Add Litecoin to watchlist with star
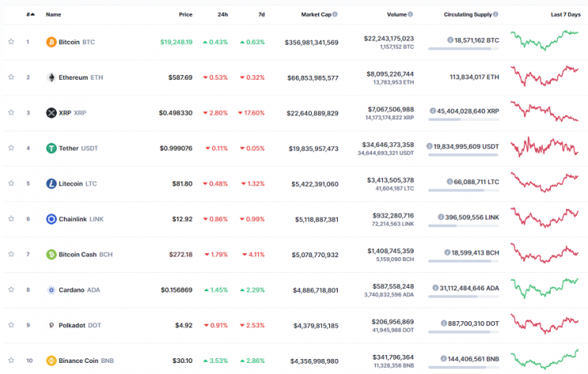 tap(11, 183)
